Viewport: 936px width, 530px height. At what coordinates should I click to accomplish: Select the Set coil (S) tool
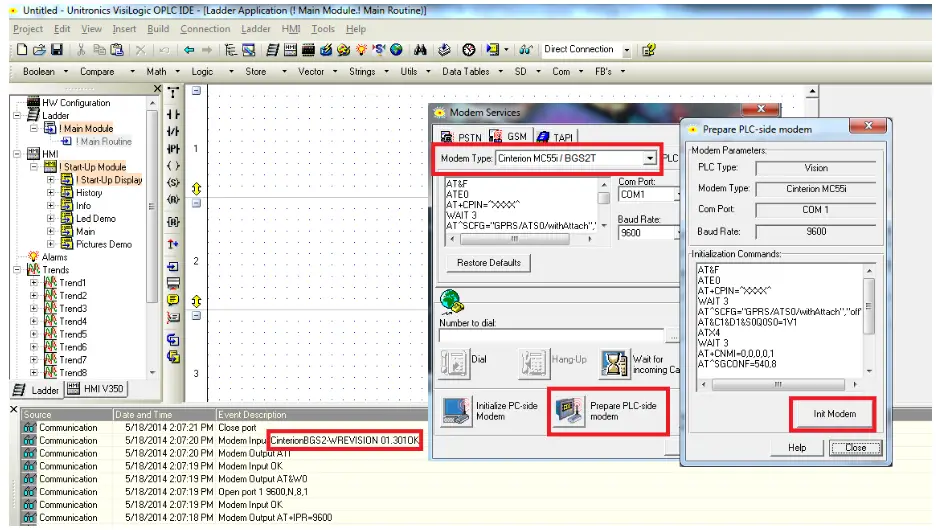pos(173,183)
